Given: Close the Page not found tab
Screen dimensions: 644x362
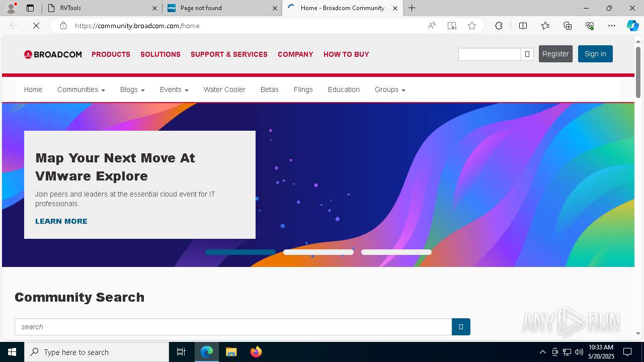Looking at the screenshot, I should 275,8.
